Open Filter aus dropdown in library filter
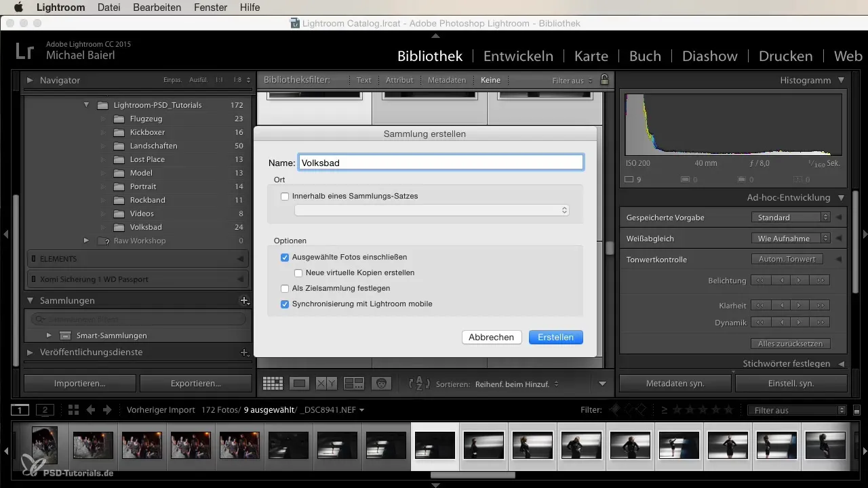Screen dimensions: 868x488 tap(572, 81)
